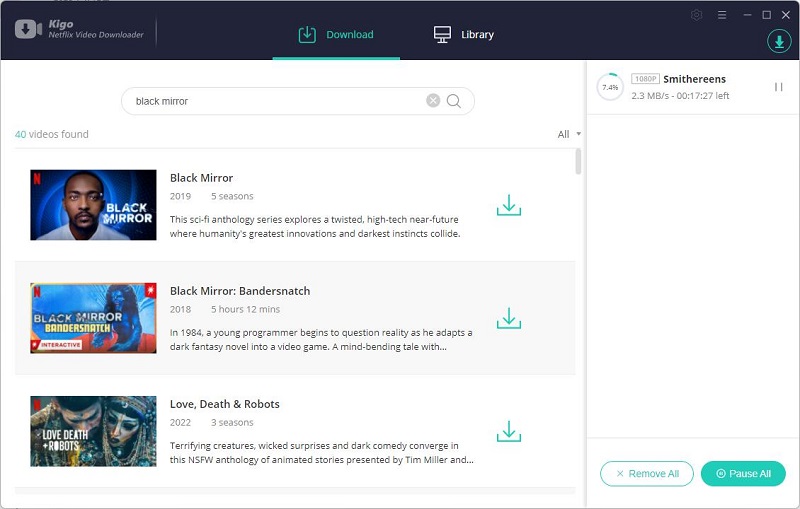Viewport: 800px width, 509px height.
Task: Download the Black Mirror series
Action: [x=509, y=205]
